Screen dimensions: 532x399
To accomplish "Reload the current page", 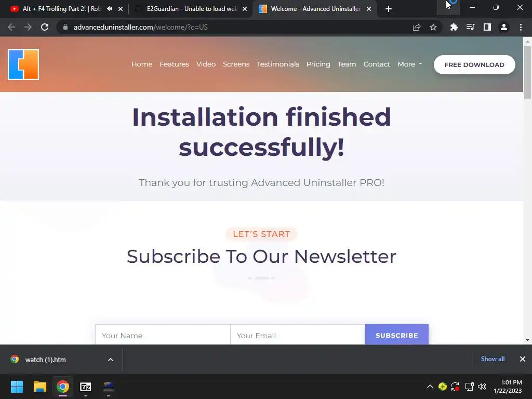I will coord(45,27).
